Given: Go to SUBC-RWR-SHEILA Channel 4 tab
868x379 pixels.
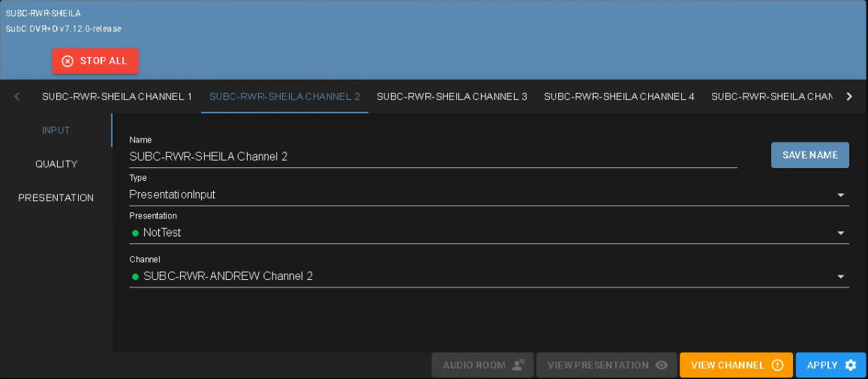Looking at the screenshot, I should click(x=619, y=97).
